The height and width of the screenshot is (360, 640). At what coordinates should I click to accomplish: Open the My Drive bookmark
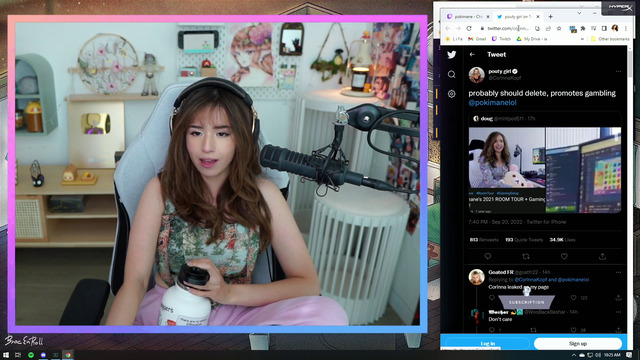pyautogui.click(x=532, y=39)
